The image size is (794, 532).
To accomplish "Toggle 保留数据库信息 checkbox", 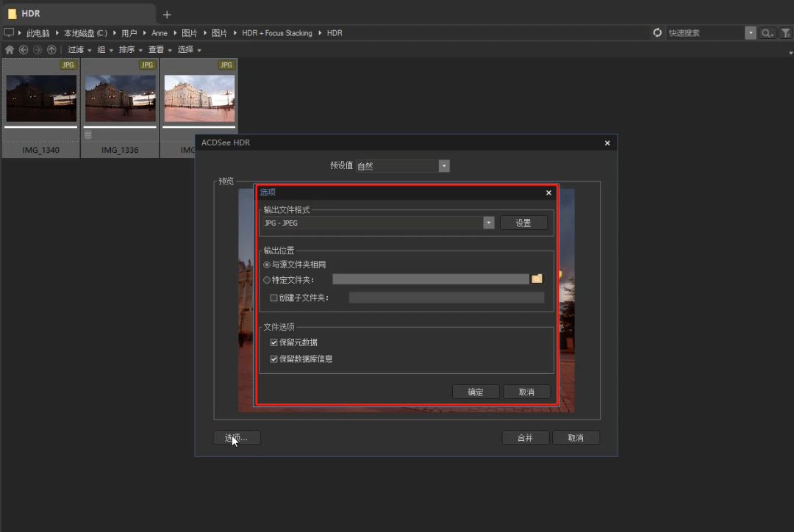I will click(274, 359).
